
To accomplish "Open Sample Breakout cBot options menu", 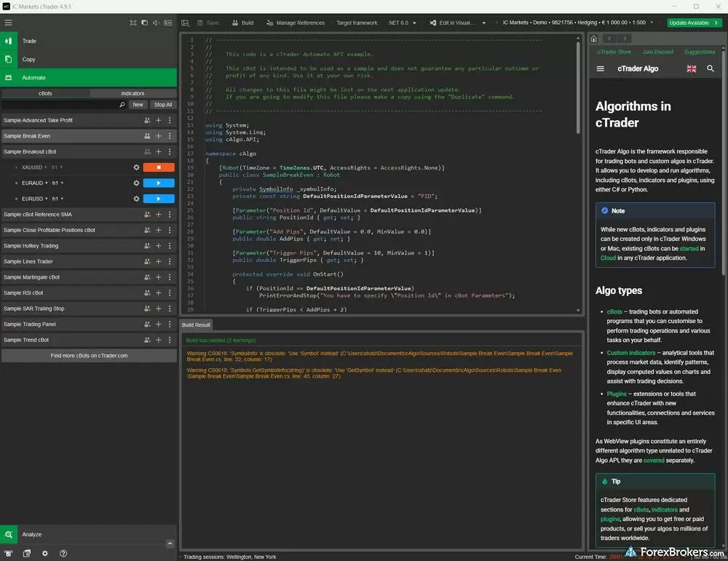I will click(170, 152).
